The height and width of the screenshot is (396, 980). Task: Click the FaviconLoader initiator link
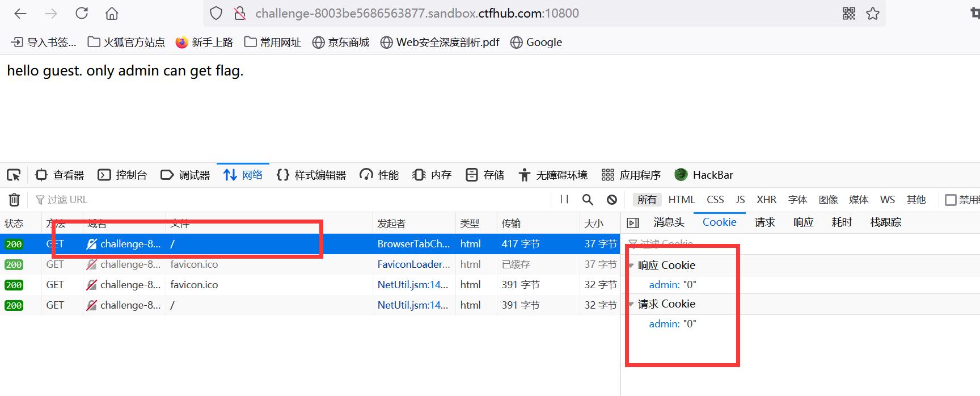413,264
